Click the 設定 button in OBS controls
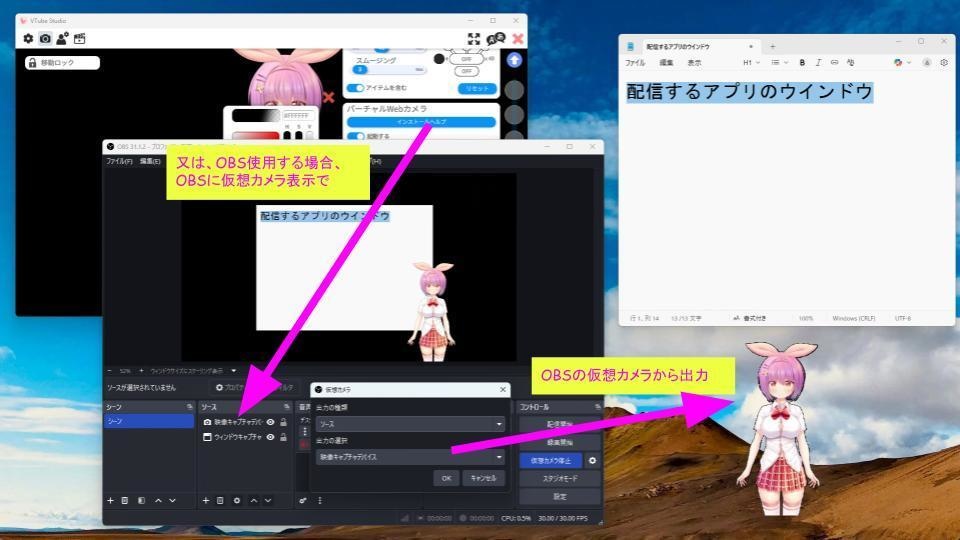960x540 pixels. tap(560, 497)
